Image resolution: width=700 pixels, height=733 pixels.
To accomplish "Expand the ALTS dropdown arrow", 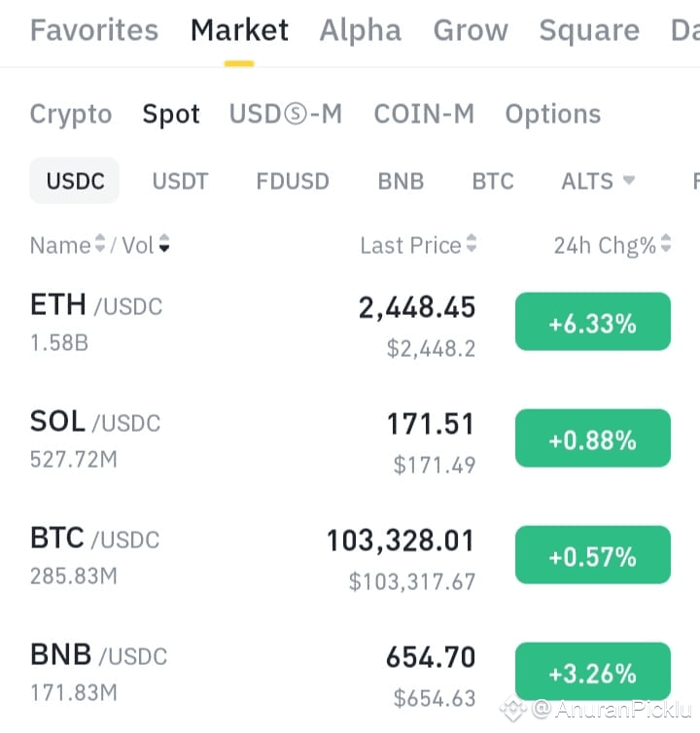I will click(x=629, y=180).
